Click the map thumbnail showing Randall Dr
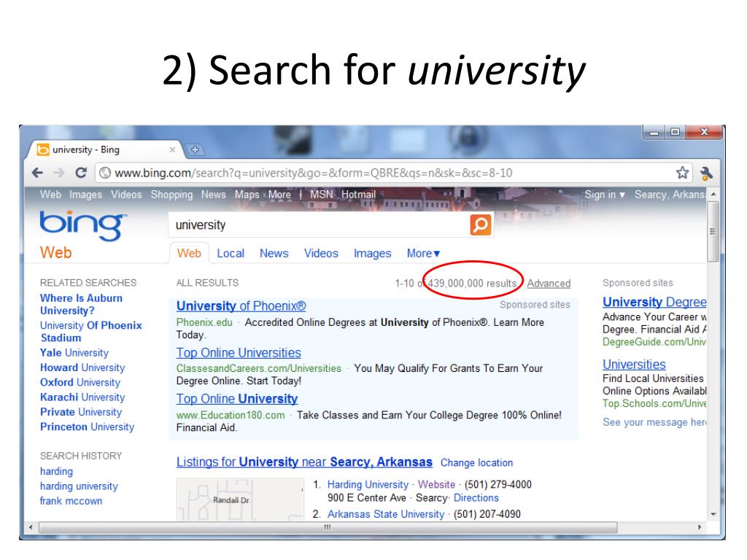Image resolution: width=747 pixels, height=560 pixels. pos(240,499)
